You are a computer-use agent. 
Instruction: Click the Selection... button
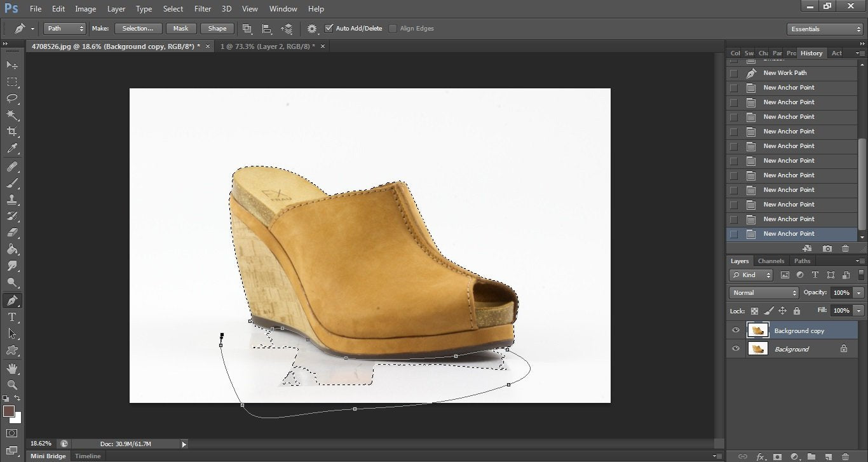pyautogui.click(x=138, y=29)
